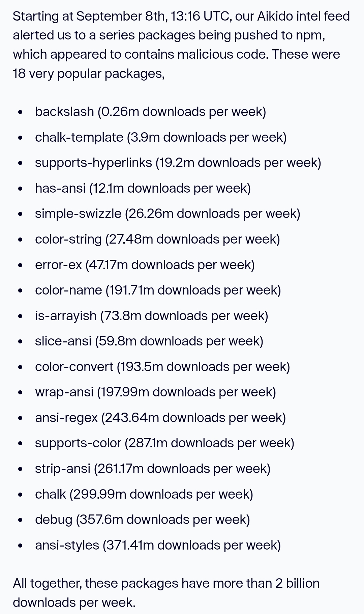This screenshot has width=364, height=614.
Task: Click the ansi-regex package entry
Action: coord(160,418)
